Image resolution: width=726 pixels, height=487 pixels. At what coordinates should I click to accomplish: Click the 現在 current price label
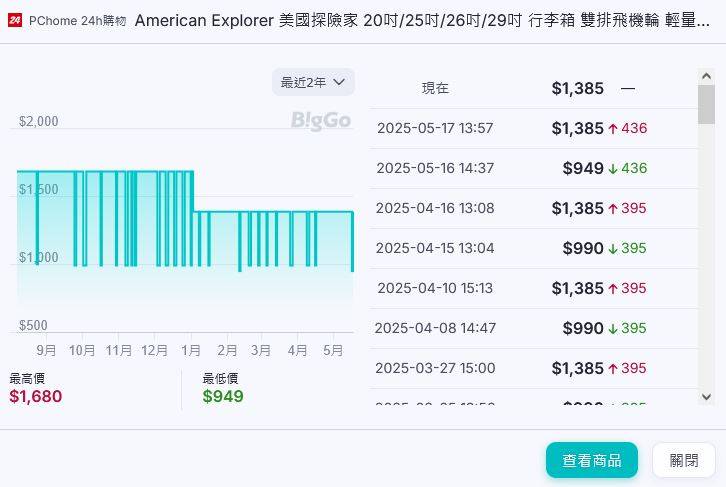[435, 88]
